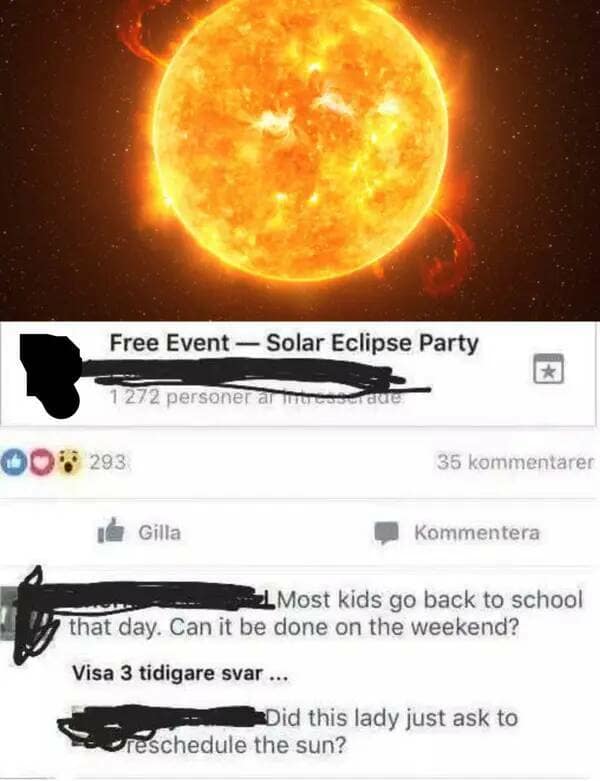Click the blacked-out event date box
The width and height of the screenshot is (600, 781).
click(x=51, y=376)
